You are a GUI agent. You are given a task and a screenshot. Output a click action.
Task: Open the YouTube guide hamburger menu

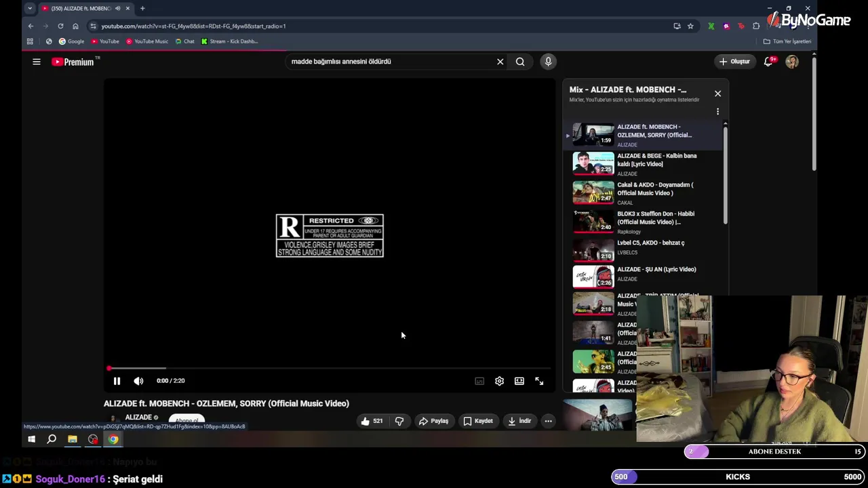coord(37,62)
